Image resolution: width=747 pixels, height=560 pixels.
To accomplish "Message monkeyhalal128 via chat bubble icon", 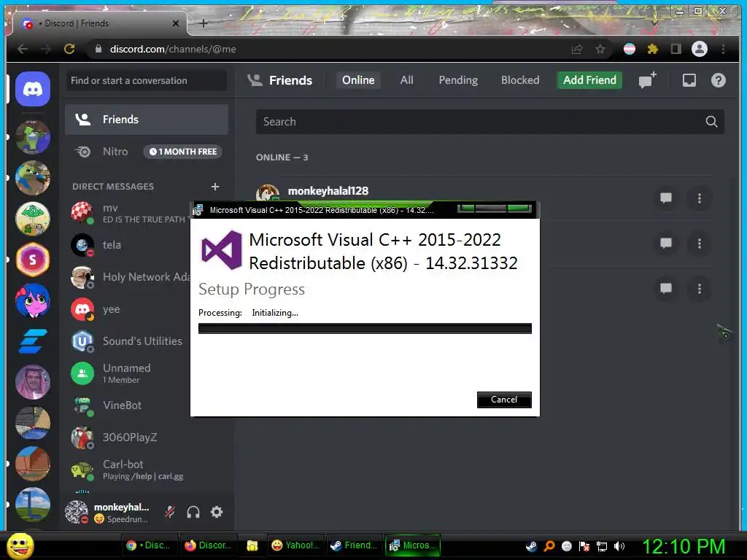I will [665, 198].
